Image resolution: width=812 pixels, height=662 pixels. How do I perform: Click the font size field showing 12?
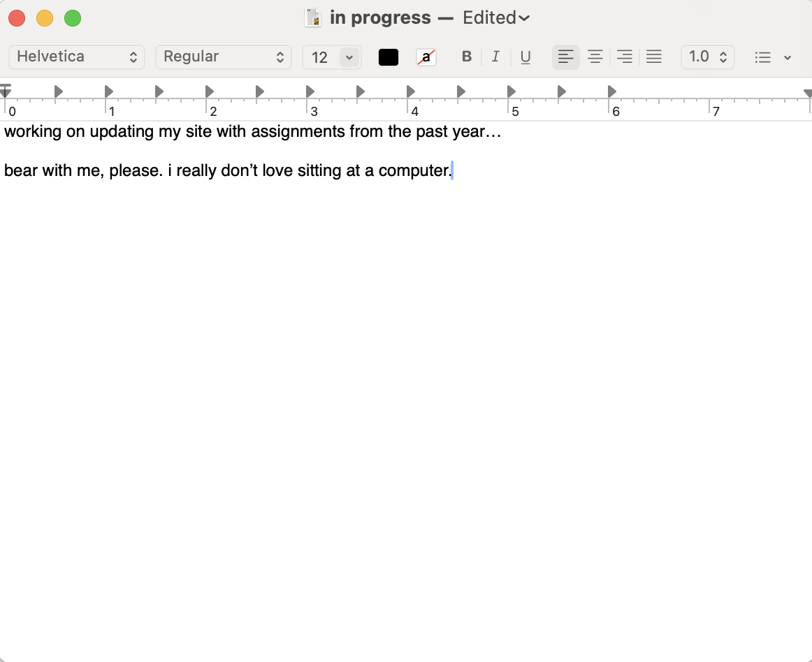[x=321, y=57]
